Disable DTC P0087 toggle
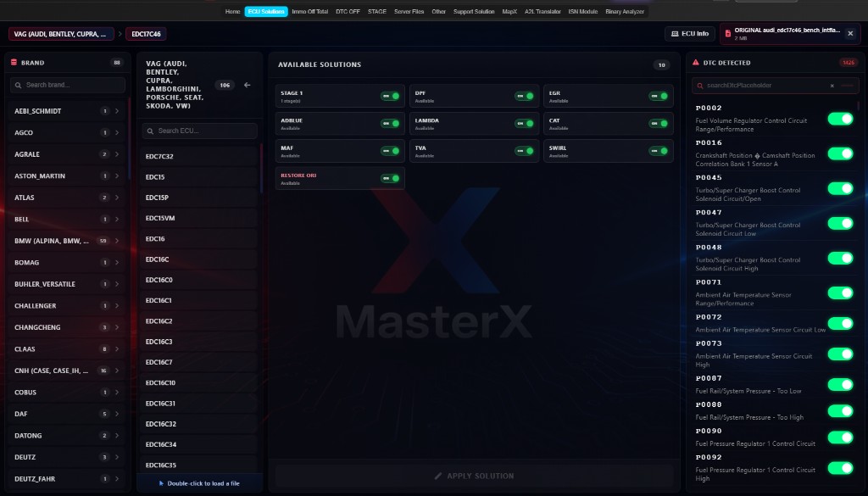Image resolution: width=868 pixels, height=496 pixels. pyautogui.click(x=840, y=384)
